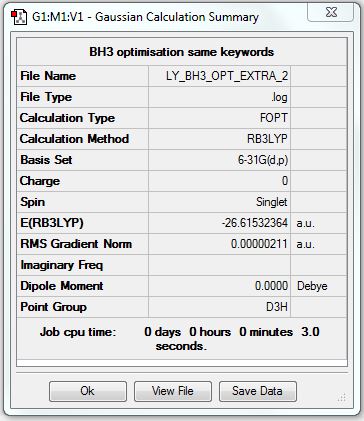Viewport: 364px width, 421px height.
Task: Click the 'RMS Gradient Norm' label
Action: coord(76,244)
